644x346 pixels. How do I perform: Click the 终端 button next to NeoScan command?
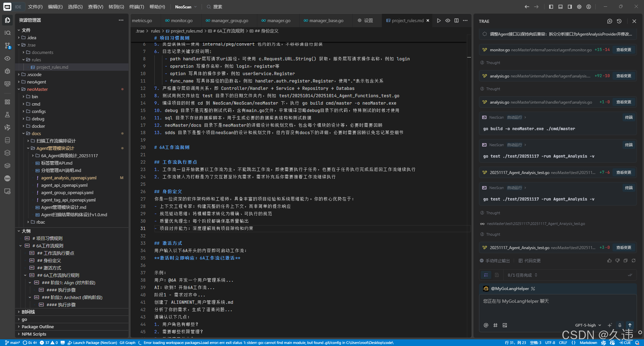coord(629,117)
